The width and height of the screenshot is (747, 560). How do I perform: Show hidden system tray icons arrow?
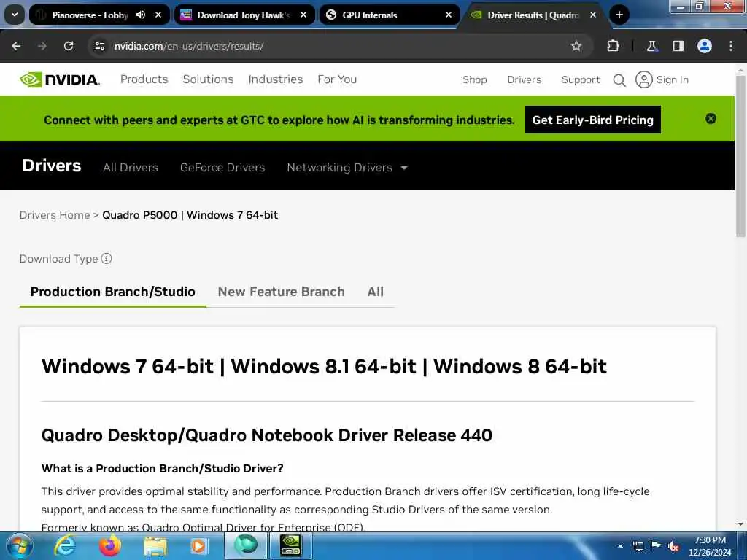click(620, 546)
